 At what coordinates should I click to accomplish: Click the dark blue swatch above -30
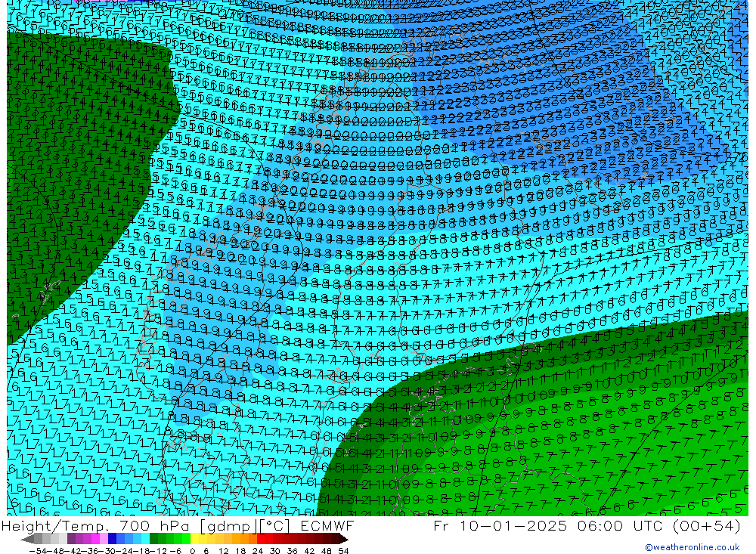coord(112,539)
